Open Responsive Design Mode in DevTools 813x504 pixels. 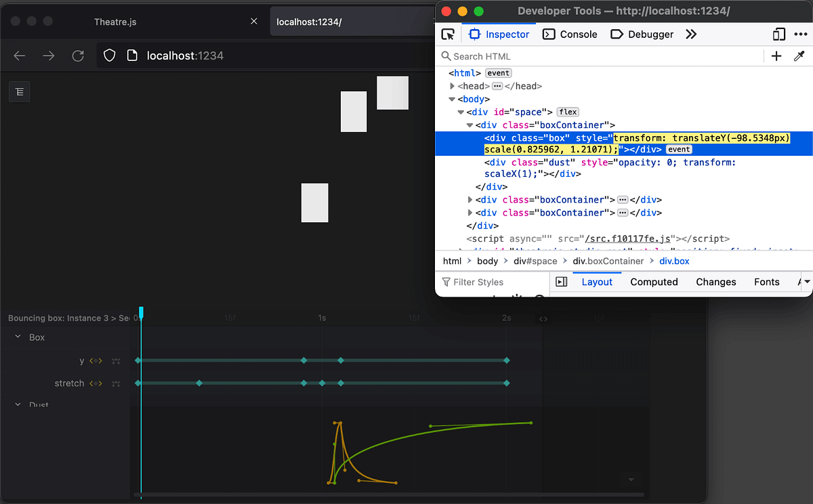(779, 34)
